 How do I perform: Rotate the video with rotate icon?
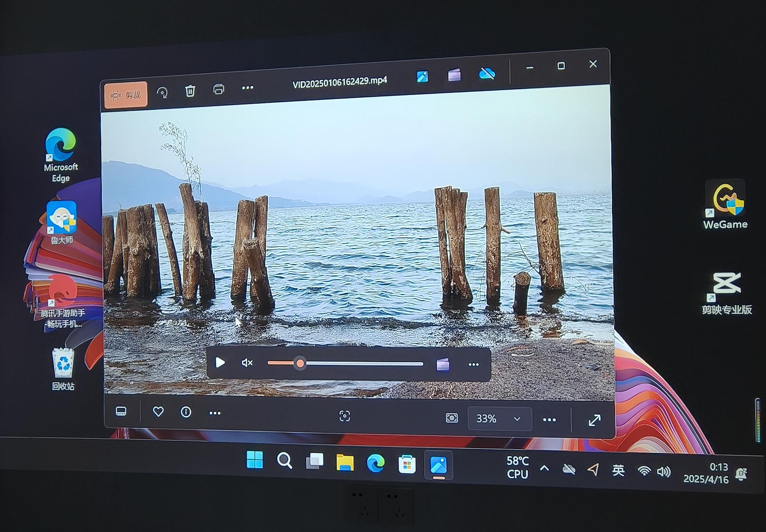click(162, 93)
